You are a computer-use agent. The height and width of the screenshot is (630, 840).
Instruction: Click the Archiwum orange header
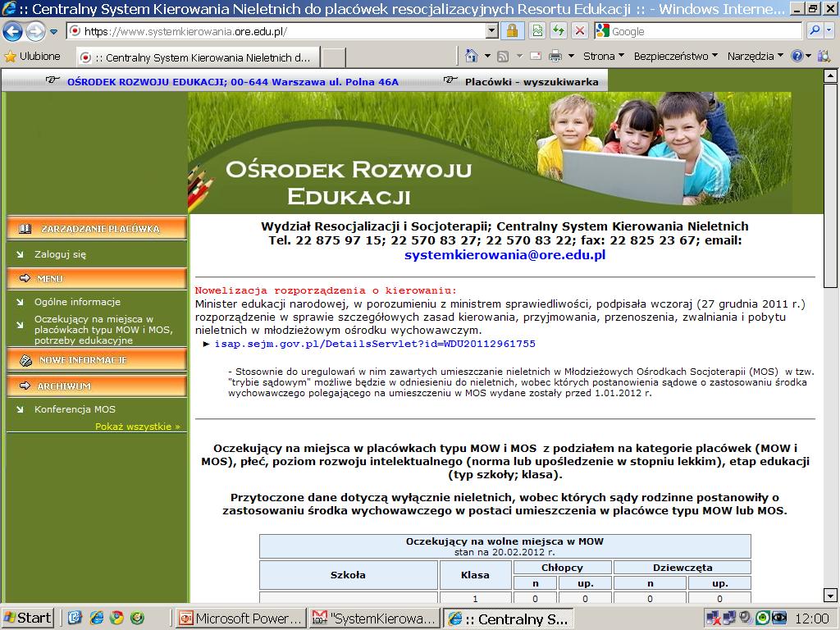pos(97,386)
